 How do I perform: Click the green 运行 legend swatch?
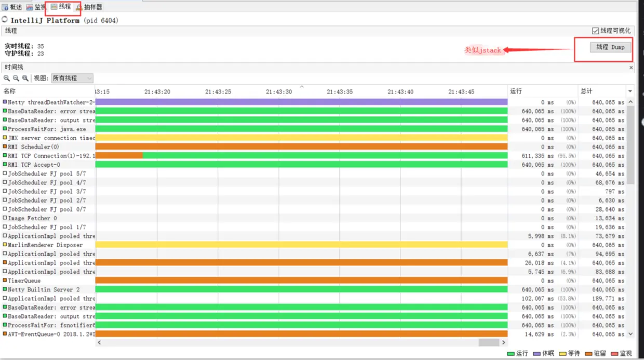(511, 354)
